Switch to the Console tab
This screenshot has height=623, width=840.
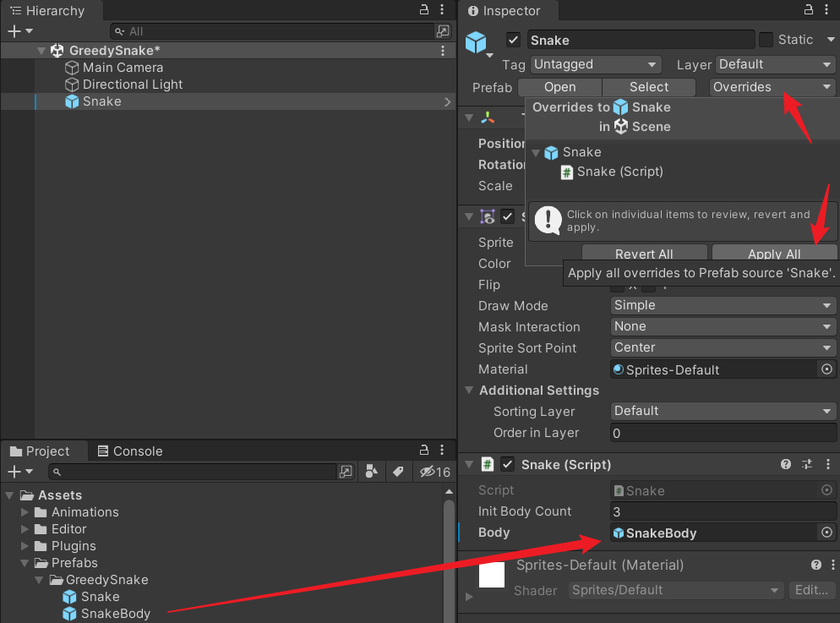[x=130, y=451]
